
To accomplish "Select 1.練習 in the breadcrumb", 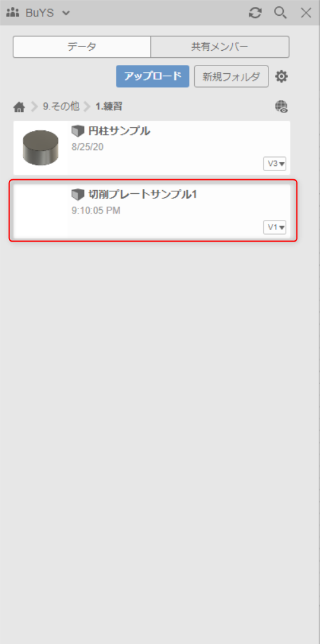I will [109, 107].
